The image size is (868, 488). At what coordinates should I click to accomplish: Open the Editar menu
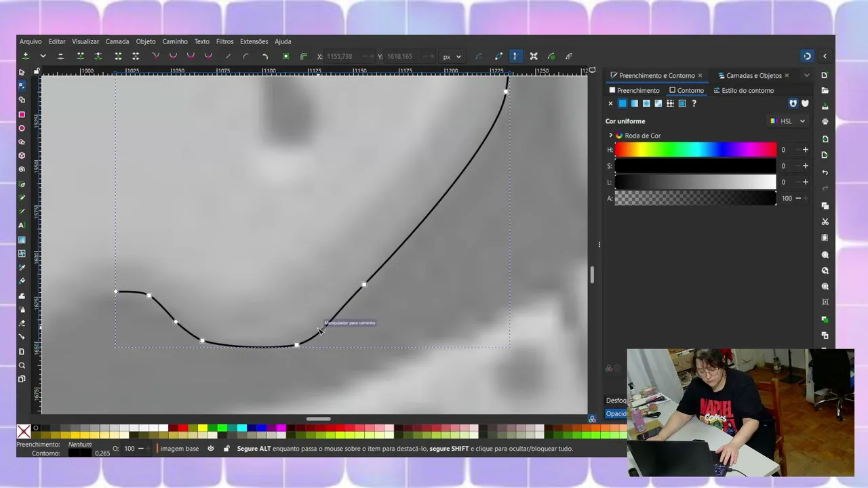[57, 41]
